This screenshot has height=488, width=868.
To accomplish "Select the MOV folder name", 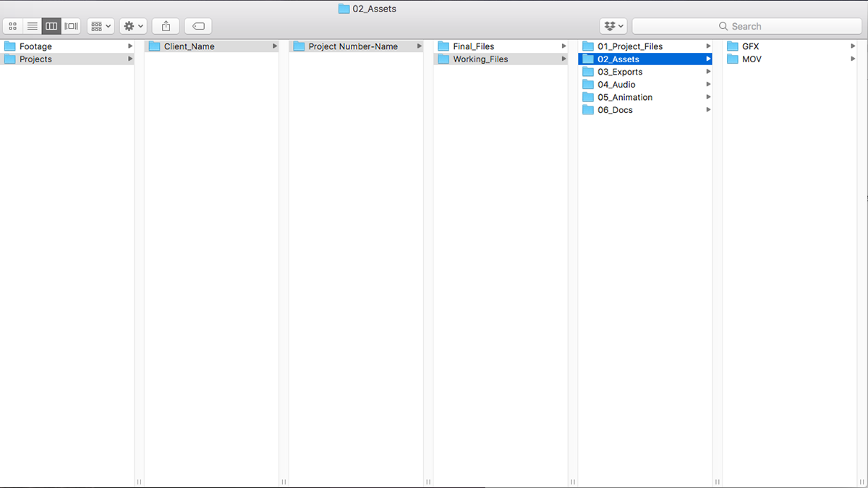I will (x=752, y=59).
